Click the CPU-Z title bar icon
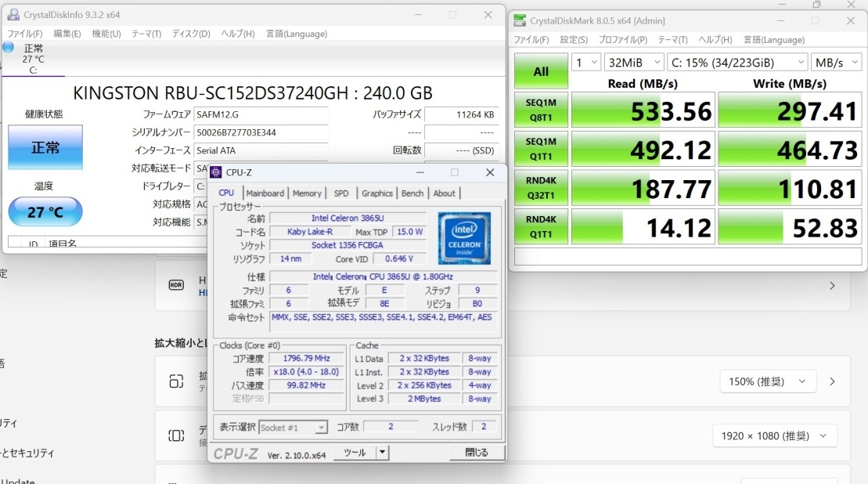868x484 pixels. [216, 172]
